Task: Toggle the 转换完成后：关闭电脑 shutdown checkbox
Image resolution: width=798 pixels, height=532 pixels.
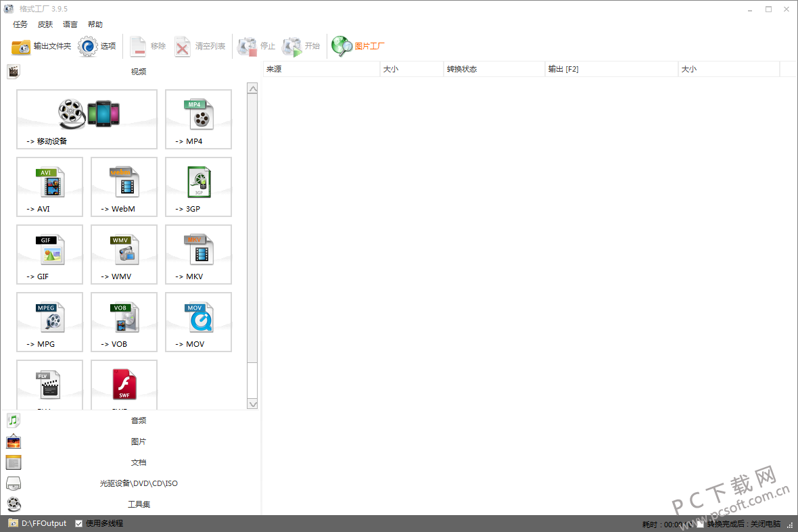Action: point(701,524)
